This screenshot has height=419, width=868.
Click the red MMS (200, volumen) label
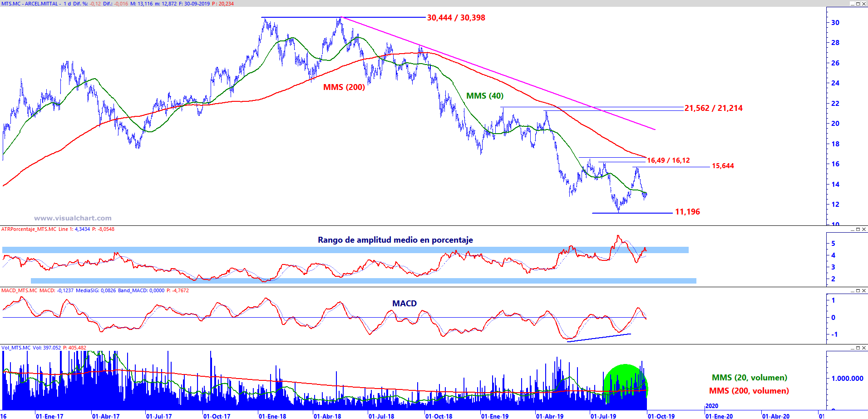coord(749,391)
